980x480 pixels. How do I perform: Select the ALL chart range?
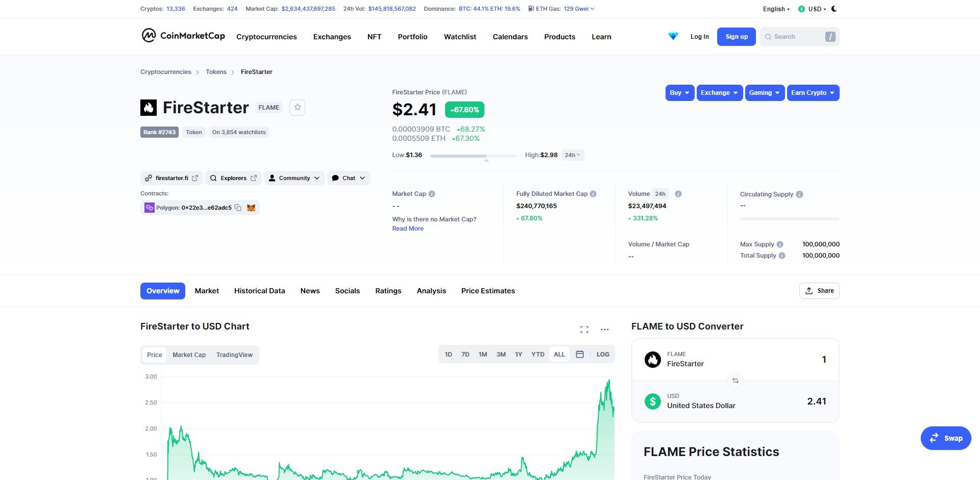pos(559,354)
